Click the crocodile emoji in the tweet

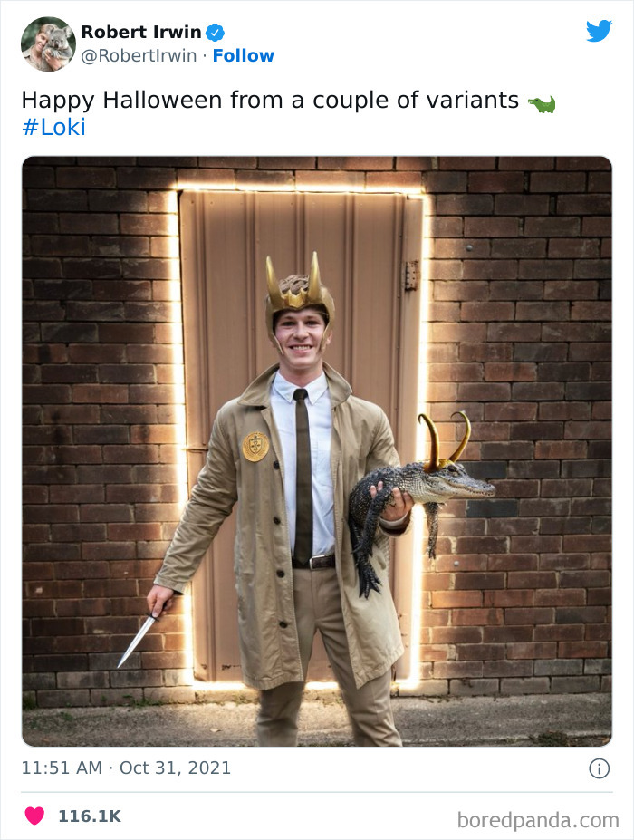coord(542,104)
